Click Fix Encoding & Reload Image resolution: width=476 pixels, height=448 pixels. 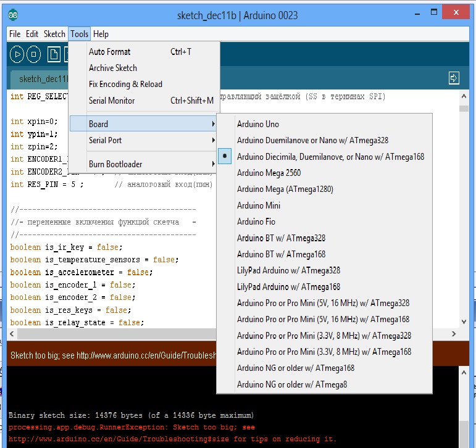coord(125,84)
